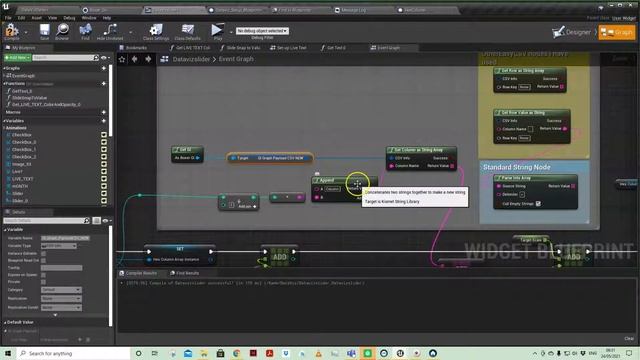640x360 pixels.
Task: Open Class Settings
Action: [156, 31]
